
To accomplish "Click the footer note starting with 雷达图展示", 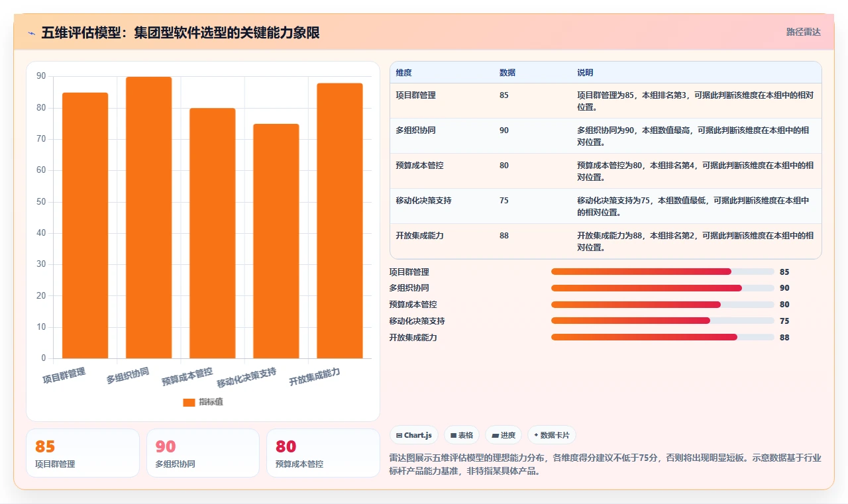I will click(605, 465).
